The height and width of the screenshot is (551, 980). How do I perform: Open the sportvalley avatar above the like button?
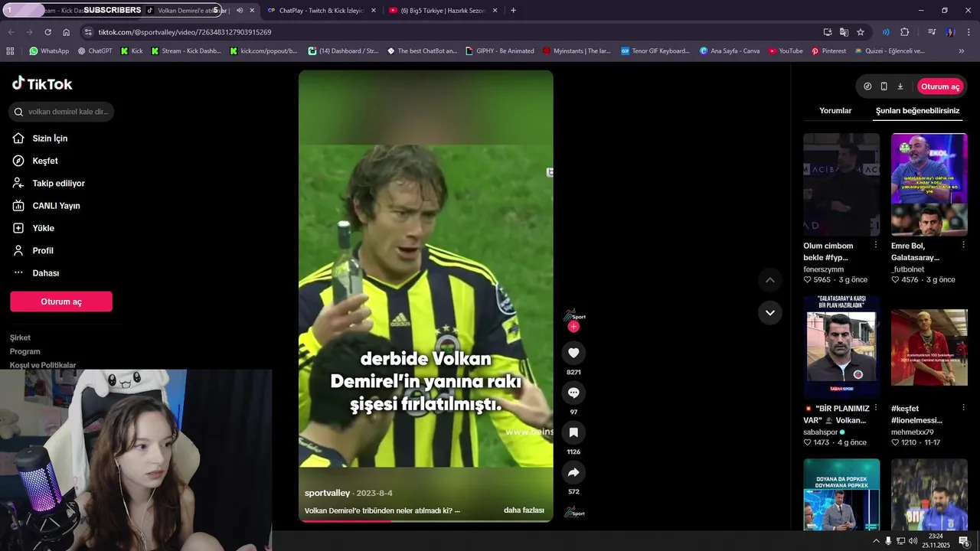coord(573,315)
